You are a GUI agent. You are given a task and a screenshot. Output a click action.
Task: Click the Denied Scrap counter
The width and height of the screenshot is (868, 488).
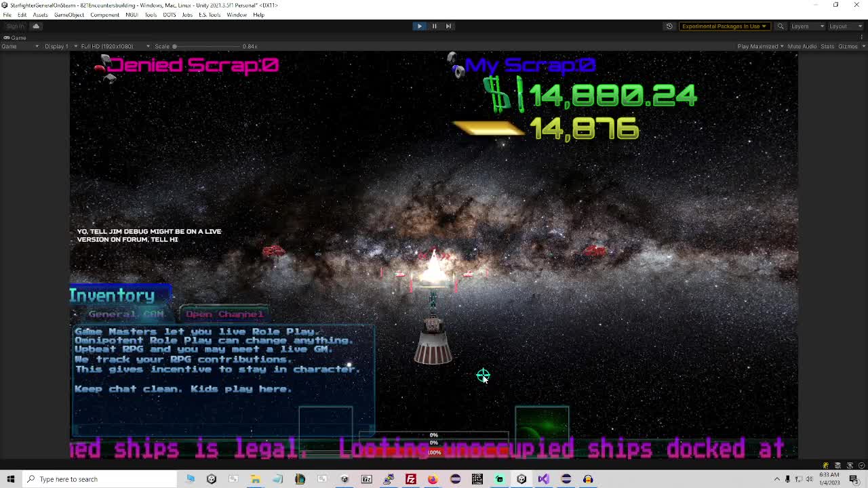(x=193, y=65)
